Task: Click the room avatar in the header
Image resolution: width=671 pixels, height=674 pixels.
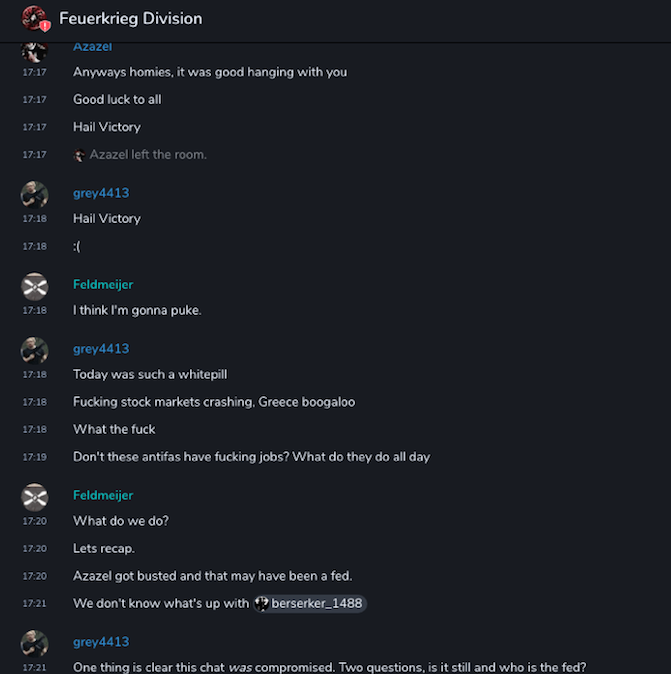Action: click(x=35, y=18)
